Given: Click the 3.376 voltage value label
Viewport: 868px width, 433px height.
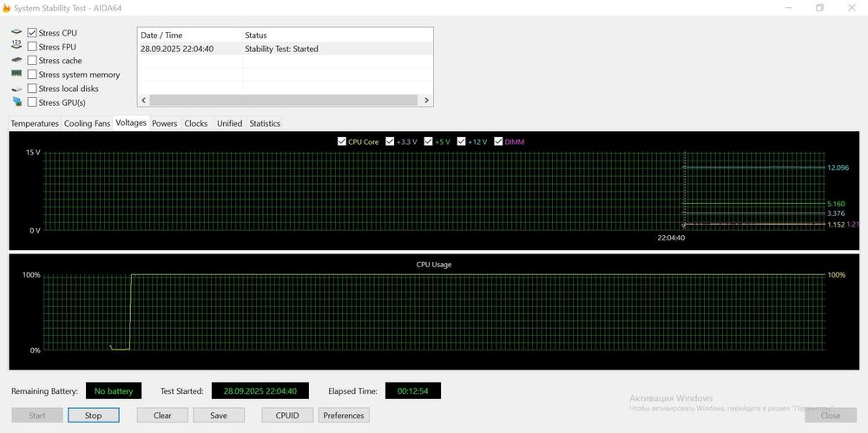Looking at the screenshot, I should click(x=836, y=213).
